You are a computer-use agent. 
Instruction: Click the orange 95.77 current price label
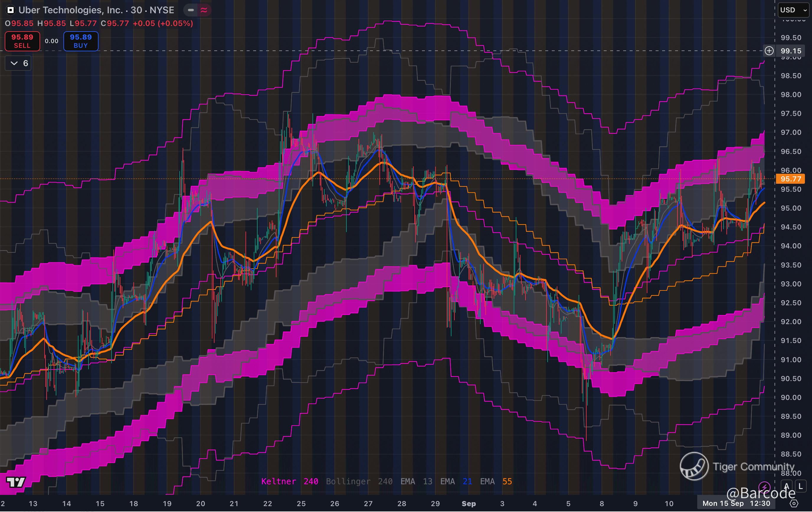click(790, 179)
